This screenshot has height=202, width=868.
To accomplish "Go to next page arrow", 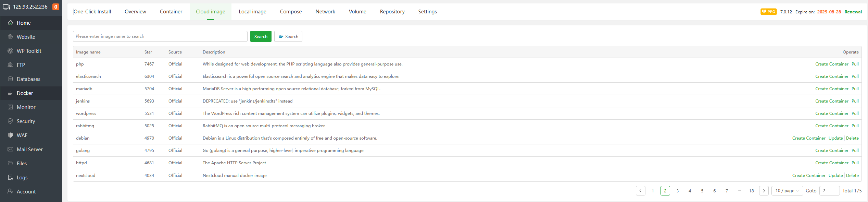I will (x=764, y=191).
